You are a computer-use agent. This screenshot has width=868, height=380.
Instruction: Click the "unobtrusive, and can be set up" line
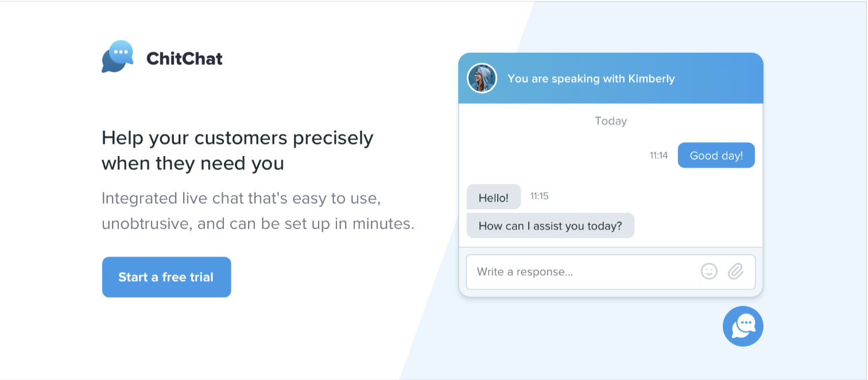click(258, 223)
